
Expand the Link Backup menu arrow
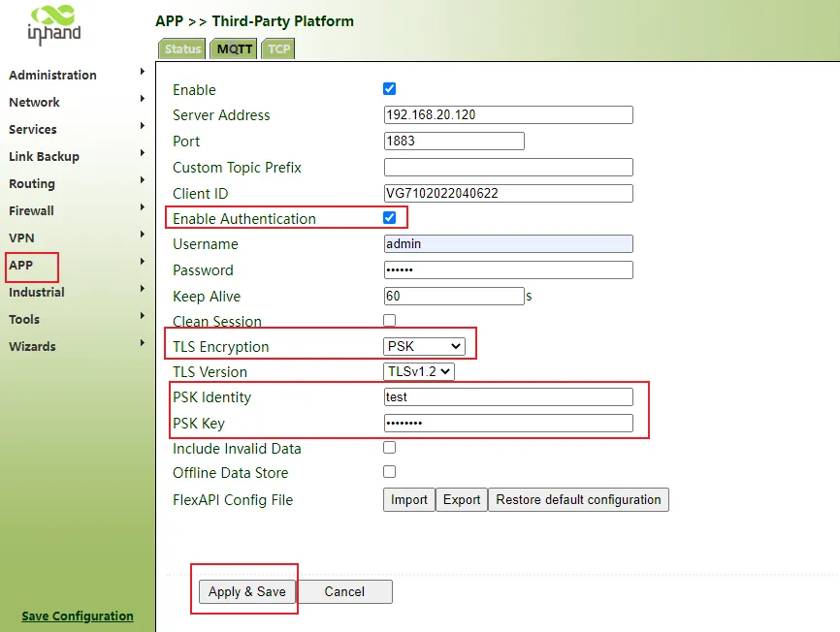(x=142, y=153)
